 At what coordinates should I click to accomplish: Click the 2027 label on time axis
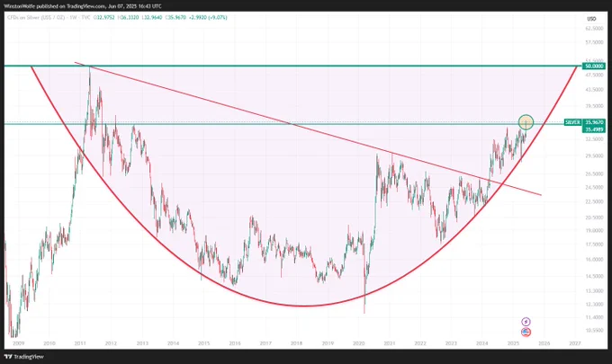pyautogui.click(x=575, y=343)
